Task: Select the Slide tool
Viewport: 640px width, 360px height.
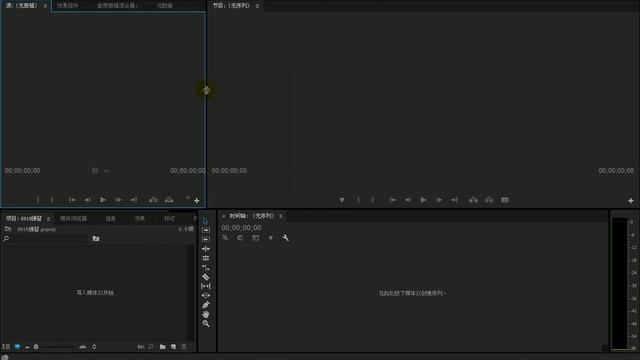Action: click(206, 295)
